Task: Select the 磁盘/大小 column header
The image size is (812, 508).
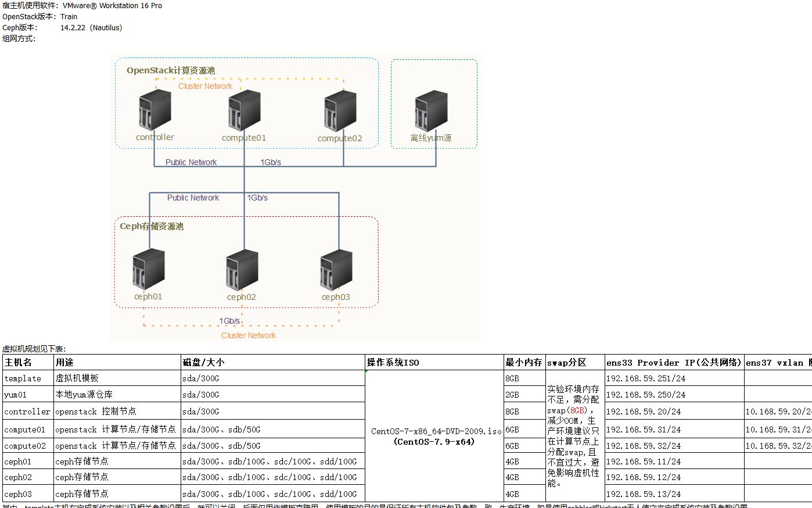Action: 273,362
